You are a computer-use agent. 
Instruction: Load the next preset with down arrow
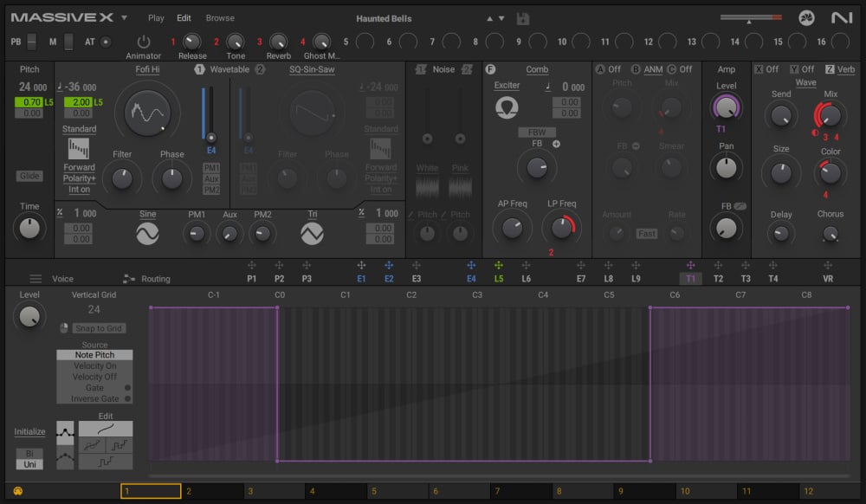coord(501,18)
